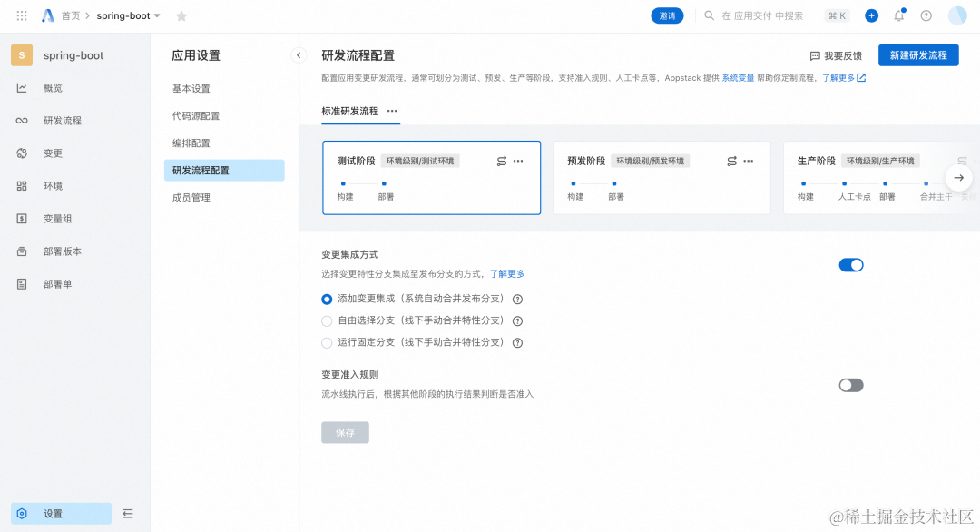980x532 pixels.
Task: Disable the 变更集成方式 toggle switch
Action: pos(851,264)
